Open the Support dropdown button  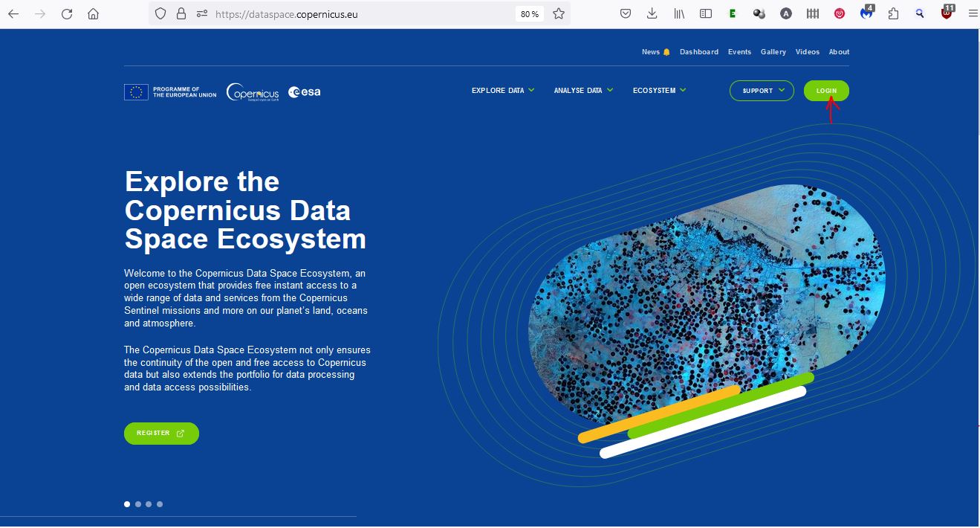click(x=762, y=91)
